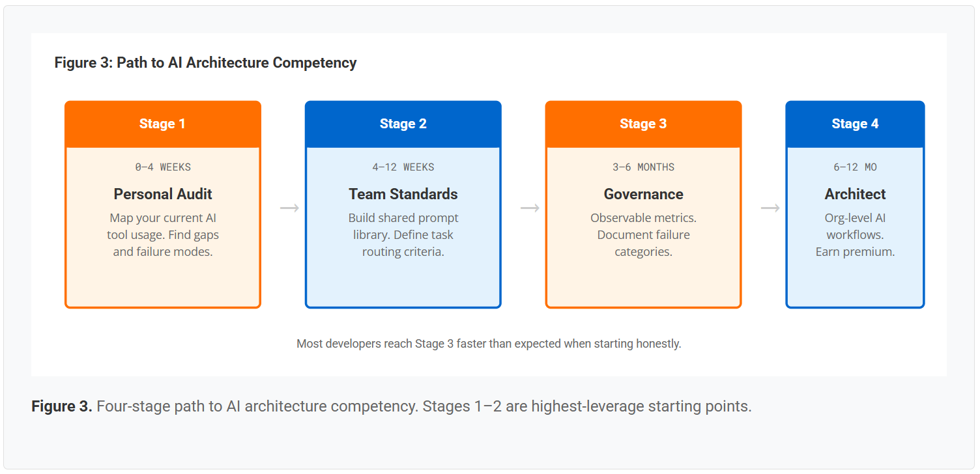Select the orange Stage 1 header
Screen dimensions: 980x474
point(163,124)
